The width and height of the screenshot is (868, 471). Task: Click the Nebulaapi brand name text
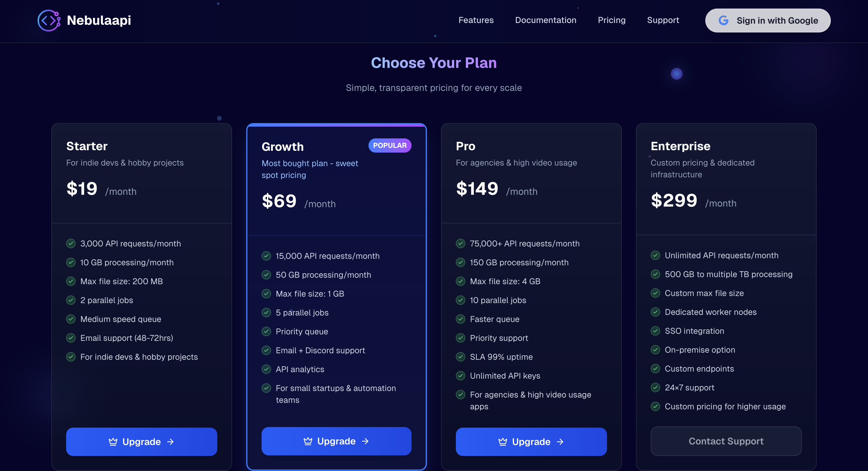coord(99,21)
